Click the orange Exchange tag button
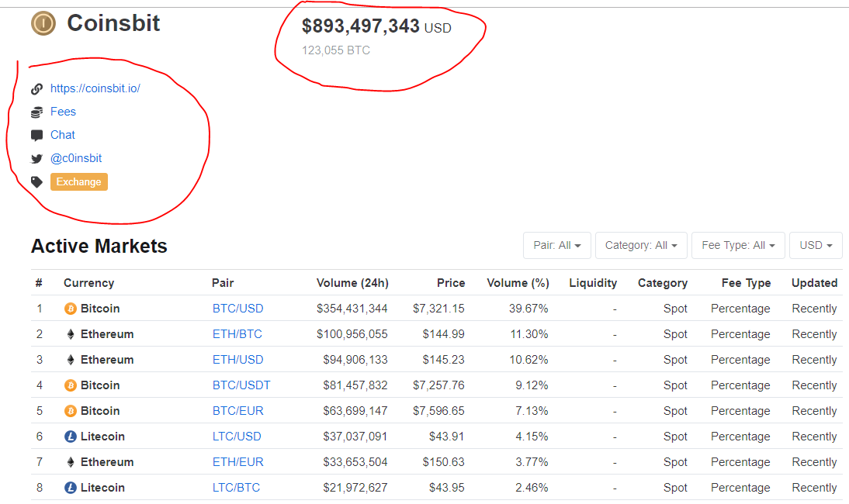Image resolution: width=849 pixels, height=504 pixels. tap(79, 181)
